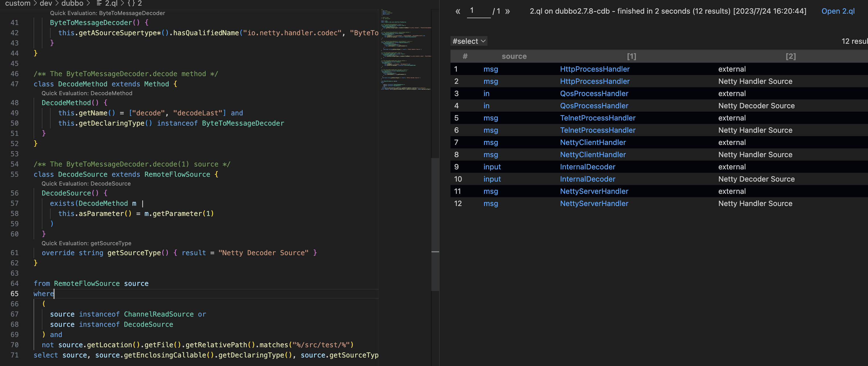Open msg link in result row 12
868x366 pixels.
491,203
